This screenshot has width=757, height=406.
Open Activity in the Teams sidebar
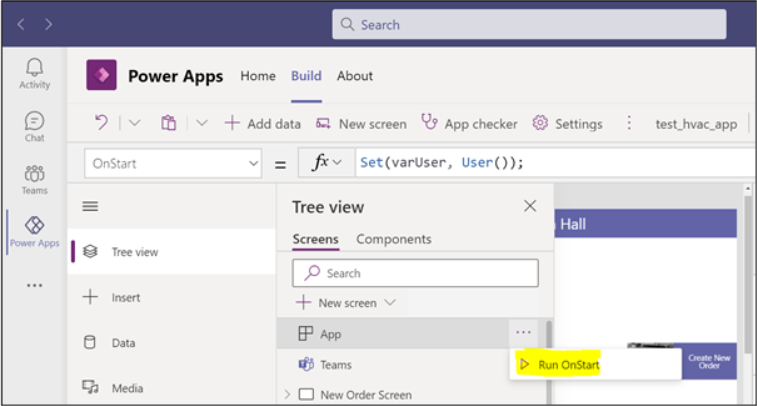(x=34, y=73)
